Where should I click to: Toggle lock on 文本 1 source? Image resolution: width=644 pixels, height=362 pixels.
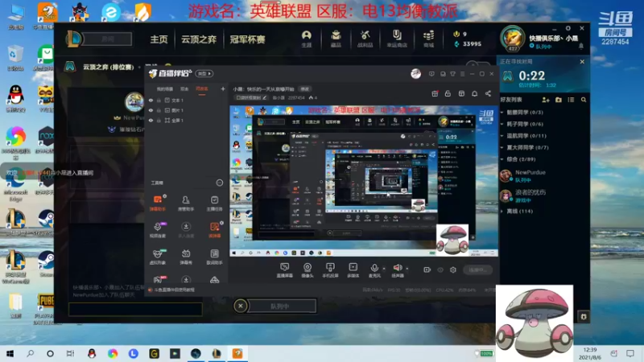[159, 100]
